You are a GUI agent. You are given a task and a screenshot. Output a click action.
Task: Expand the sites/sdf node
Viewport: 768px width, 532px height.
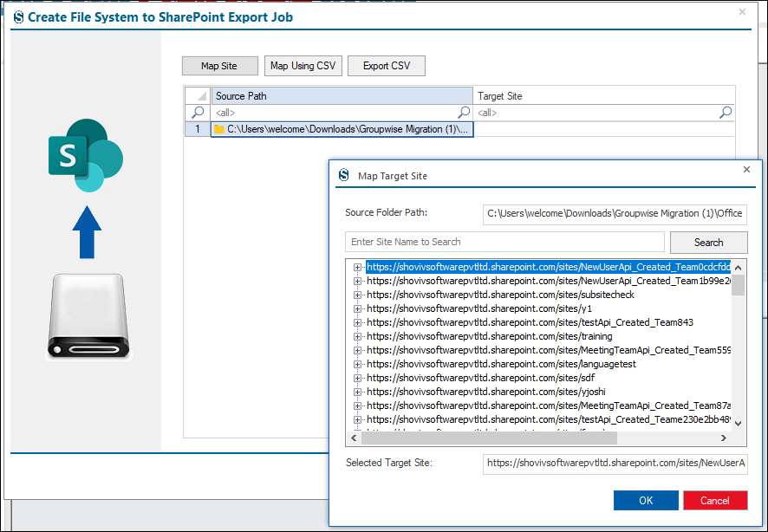357,378
